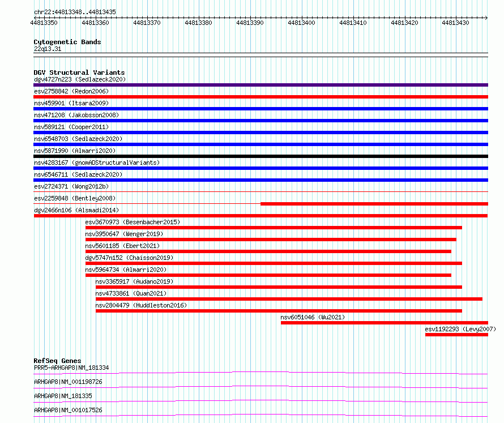Open variant nsv3365917 (Audano2019) label
This screenshot has height=423, width=504.
coord(134,281)
